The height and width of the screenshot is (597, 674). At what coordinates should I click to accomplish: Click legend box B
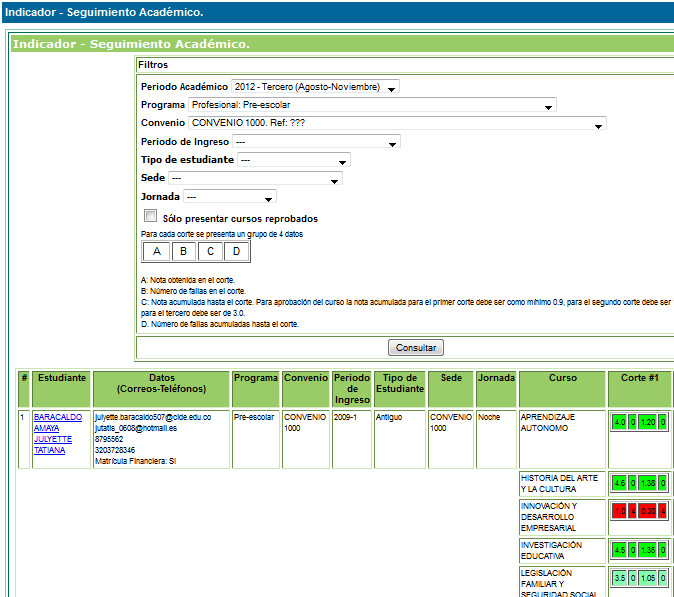[x=184, y=251]
